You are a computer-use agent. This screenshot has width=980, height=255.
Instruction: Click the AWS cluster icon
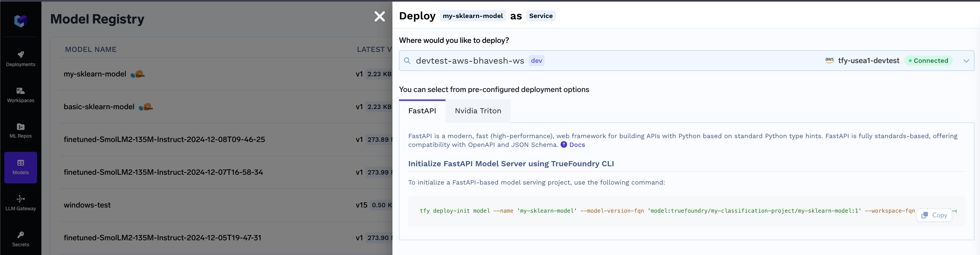coord(829,60)
